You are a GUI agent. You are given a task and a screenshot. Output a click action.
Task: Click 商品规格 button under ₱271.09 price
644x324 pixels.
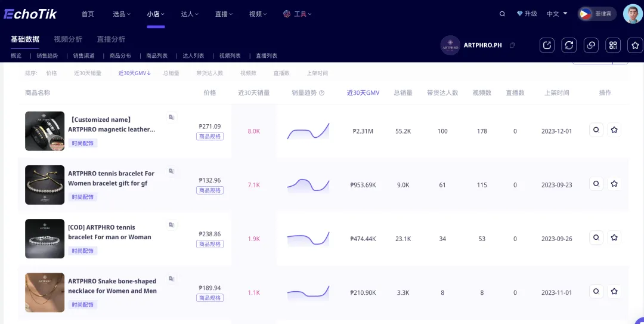[210, 137]
